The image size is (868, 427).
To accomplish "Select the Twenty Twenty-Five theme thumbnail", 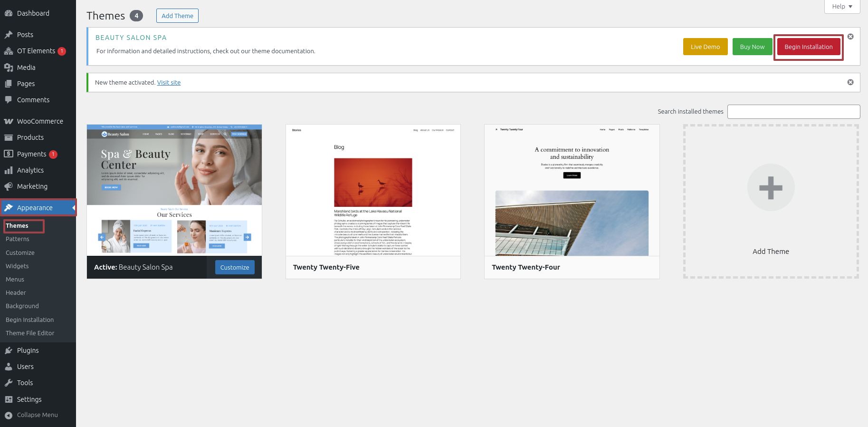I will 373,190.
